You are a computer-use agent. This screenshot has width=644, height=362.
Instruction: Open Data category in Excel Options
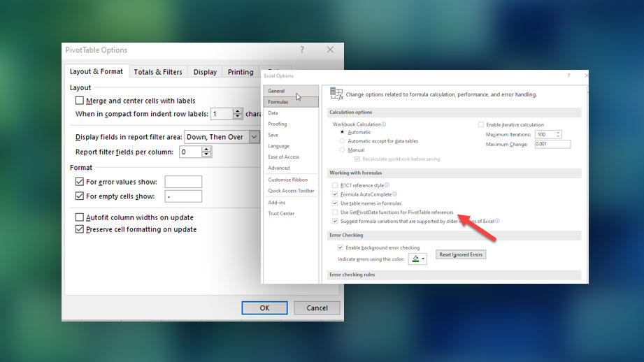[291, 113]
